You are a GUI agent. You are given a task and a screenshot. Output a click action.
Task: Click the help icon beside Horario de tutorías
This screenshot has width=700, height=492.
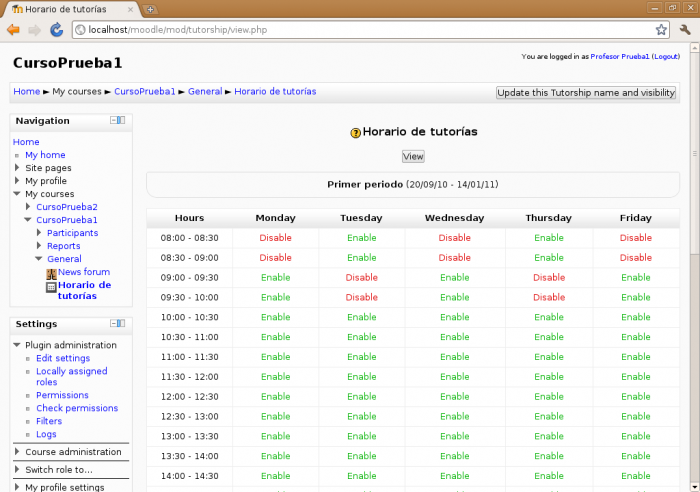pyautogui.click(x=355, y=132)
